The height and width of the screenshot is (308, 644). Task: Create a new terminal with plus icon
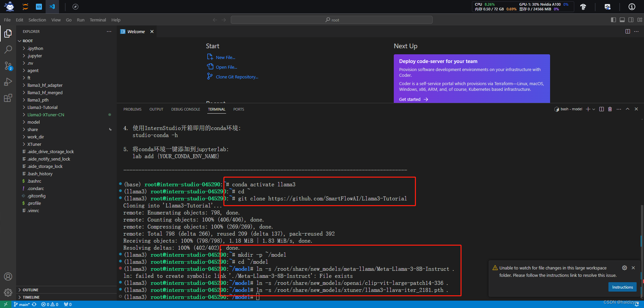588,109
